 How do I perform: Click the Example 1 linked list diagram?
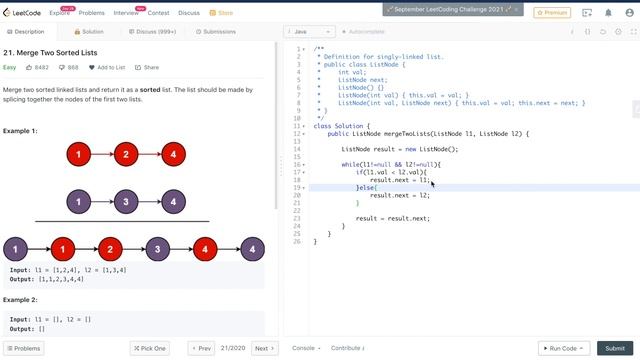click(x=134, y=201)
